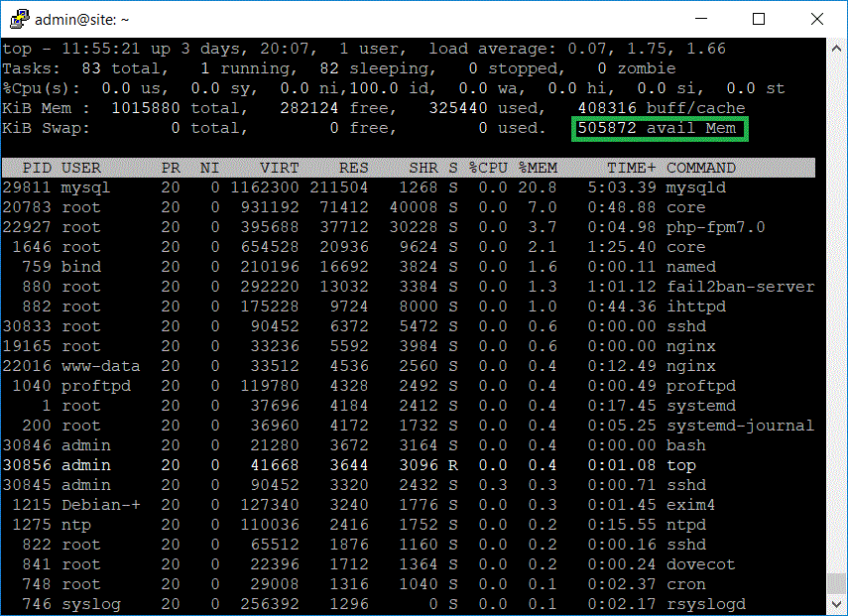Click the COMMAND column header
This screenshot has width=848, height=616.
coord(701,168)
